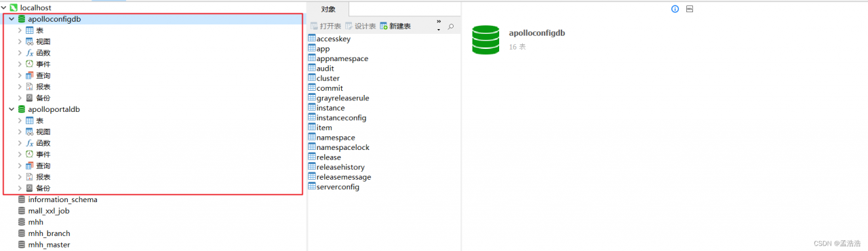Click the DDL icon beside info icon
The width and height of the screenshot is (868, 251).
tap(690, 9)
